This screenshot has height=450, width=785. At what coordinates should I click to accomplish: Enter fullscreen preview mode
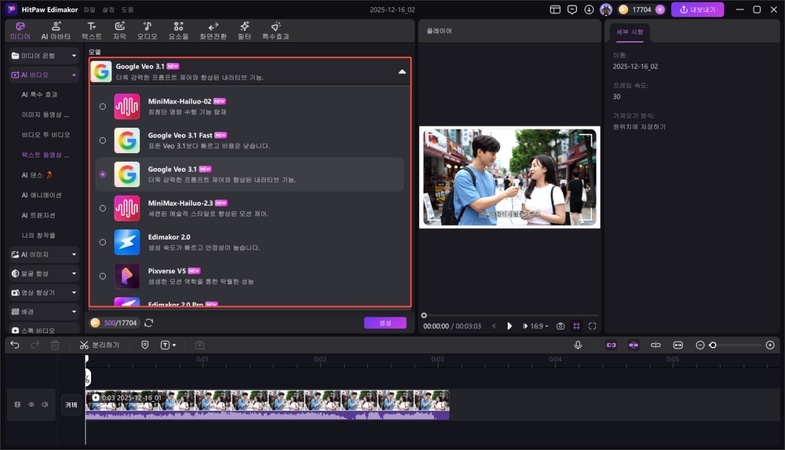[x=592, y=326]
